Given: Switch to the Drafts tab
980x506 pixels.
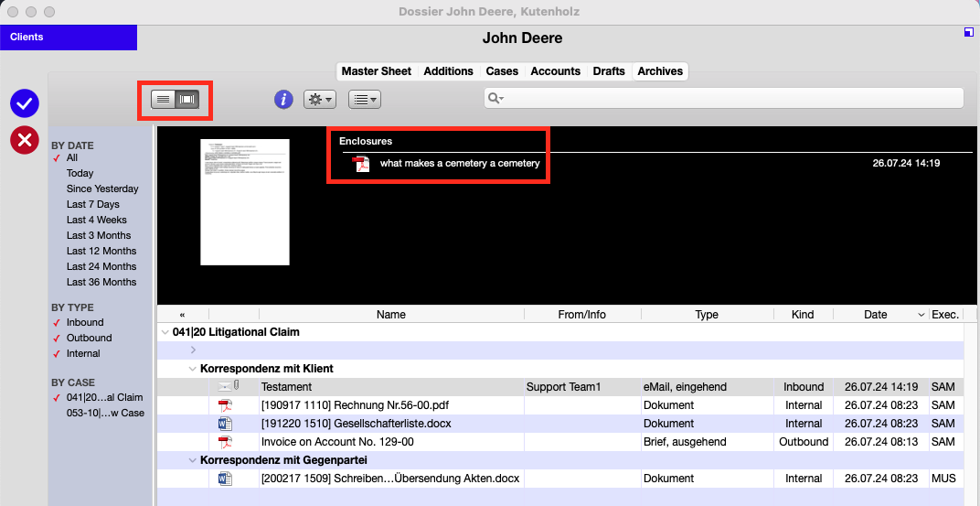Looking at the screenshot, I should [609, 71].
